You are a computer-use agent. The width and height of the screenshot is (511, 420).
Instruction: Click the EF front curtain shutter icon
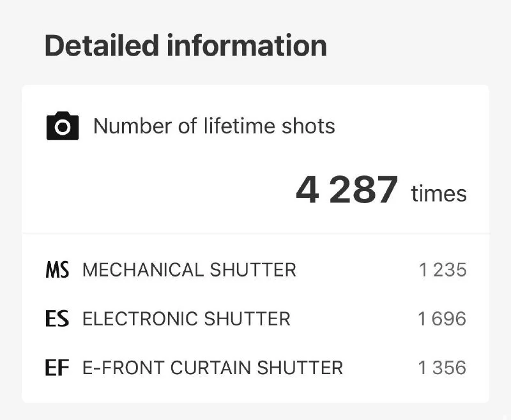pos(57,367)
